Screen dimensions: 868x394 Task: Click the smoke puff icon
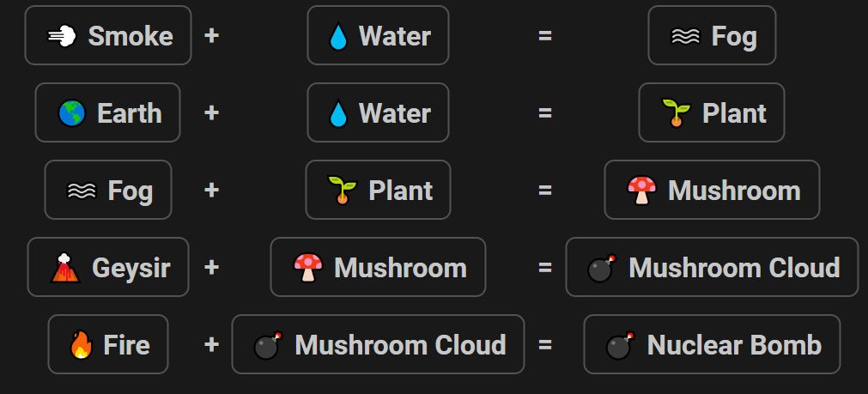(62, 36)
